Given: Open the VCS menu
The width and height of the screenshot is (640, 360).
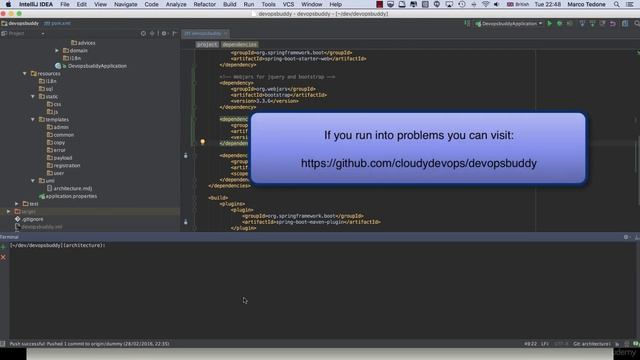Looking at the screenshot, I should 288,4.
